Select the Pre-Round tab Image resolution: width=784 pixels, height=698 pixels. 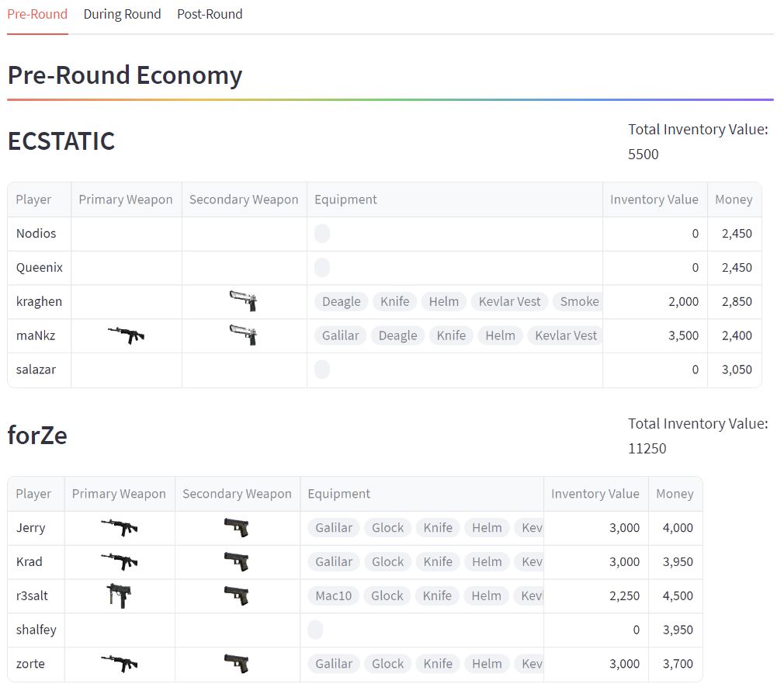(x=37, y=14)
